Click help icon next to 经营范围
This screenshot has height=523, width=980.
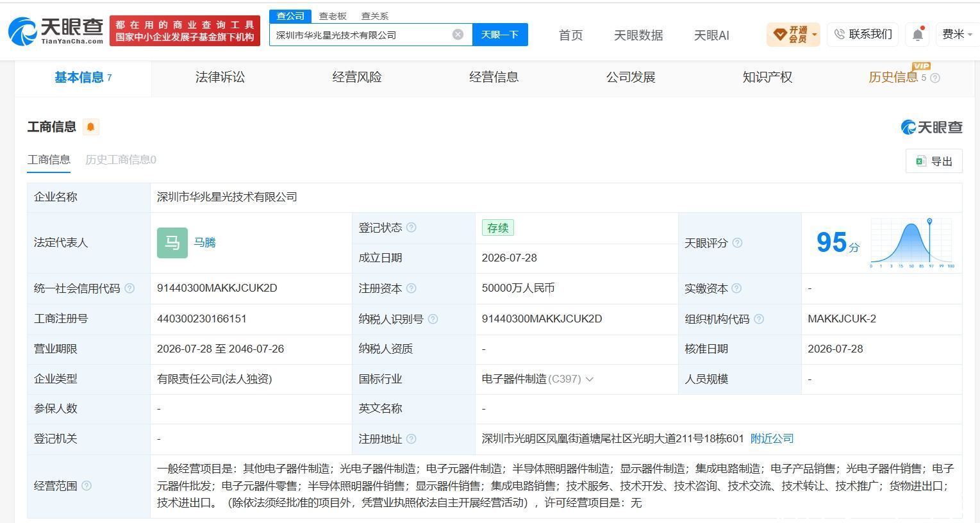[x=87, y=486]
